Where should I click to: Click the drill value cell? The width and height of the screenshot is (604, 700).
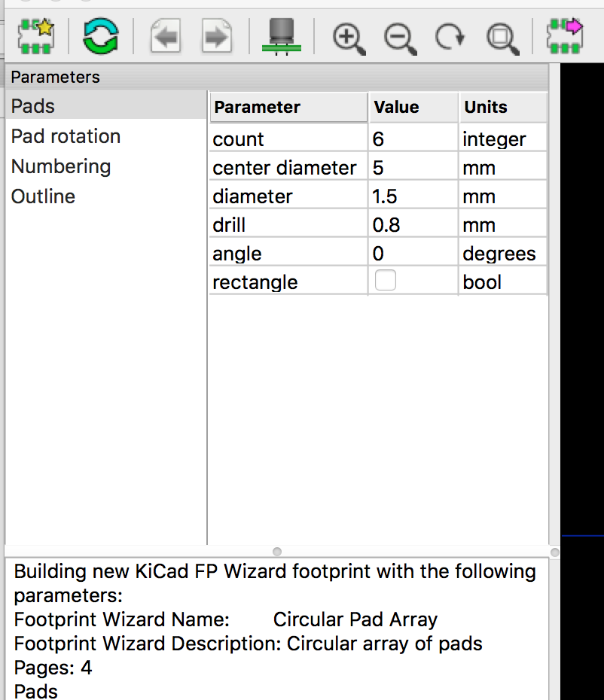coord(413,225)
